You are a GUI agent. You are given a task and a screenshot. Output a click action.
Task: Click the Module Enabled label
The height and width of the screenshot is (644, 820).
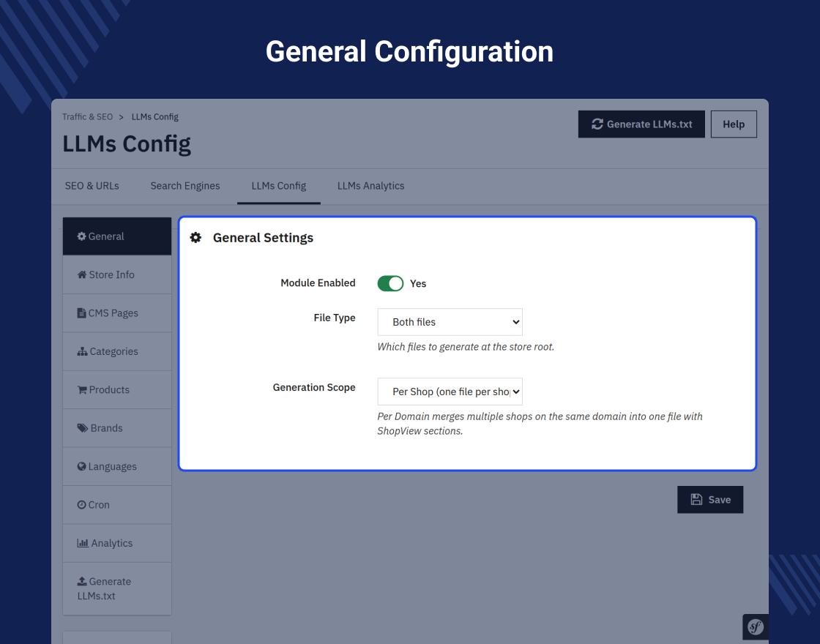318,282
